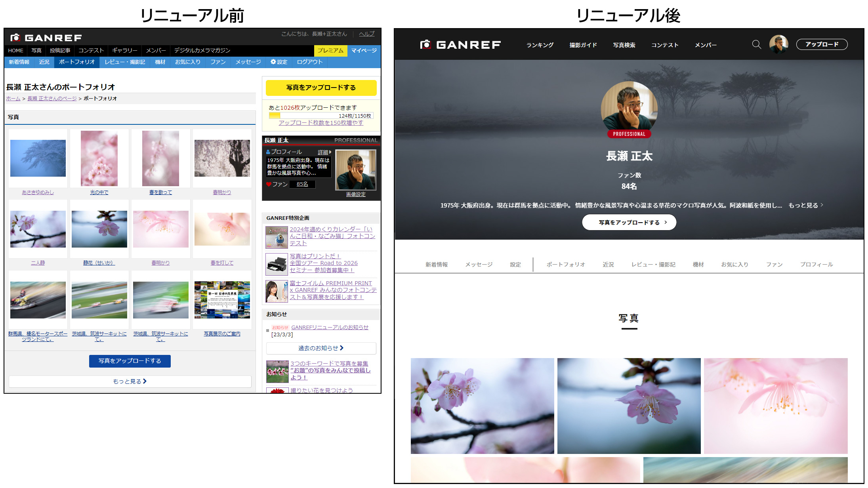Open 写真展示のご案内 collage thumbnail
This screenshot has height=488, width=868.
(x=222, y=300)
